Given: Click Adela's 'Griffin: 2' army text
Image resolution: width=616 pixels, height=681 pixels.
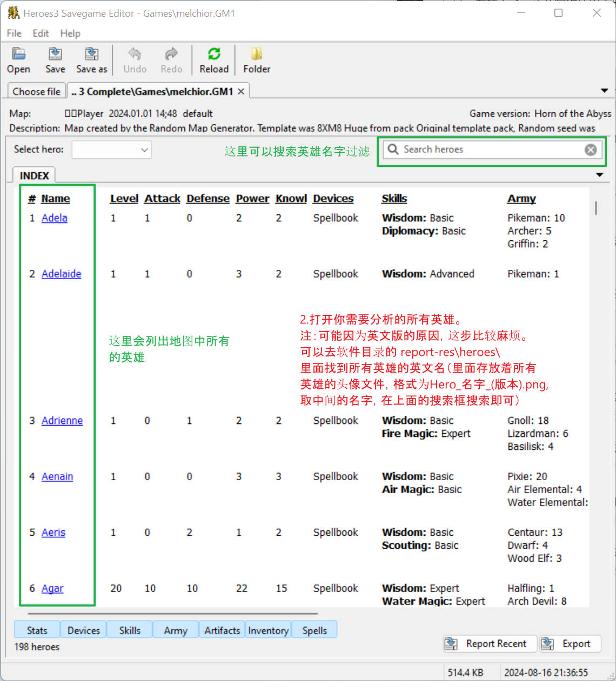Looking at the screenshot, I should pos(527,244).
